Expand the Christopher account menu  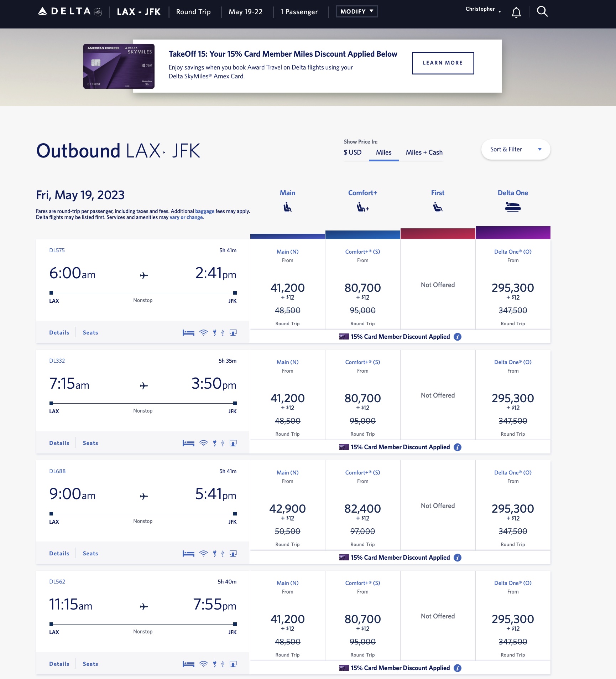(x=483, y=9)
